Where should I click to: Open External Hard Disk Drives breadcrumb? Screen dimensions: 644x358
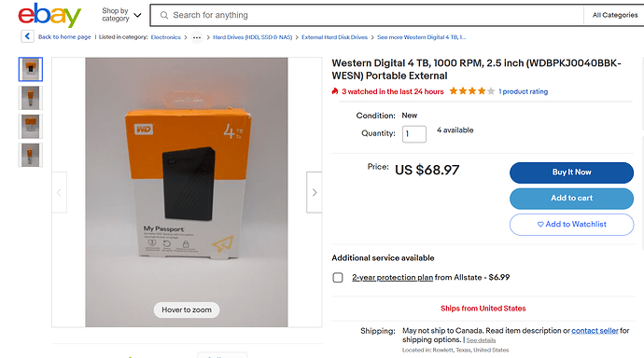click(x=334, y=37)
